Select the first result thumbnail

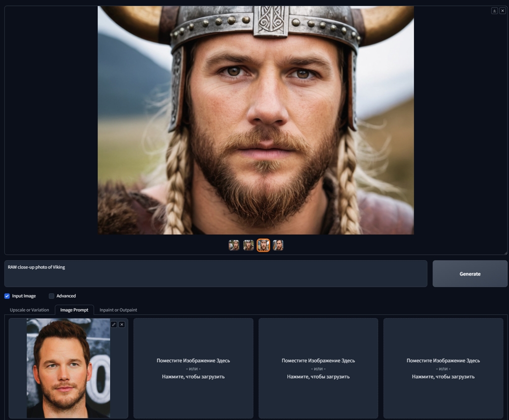(233, 245)
